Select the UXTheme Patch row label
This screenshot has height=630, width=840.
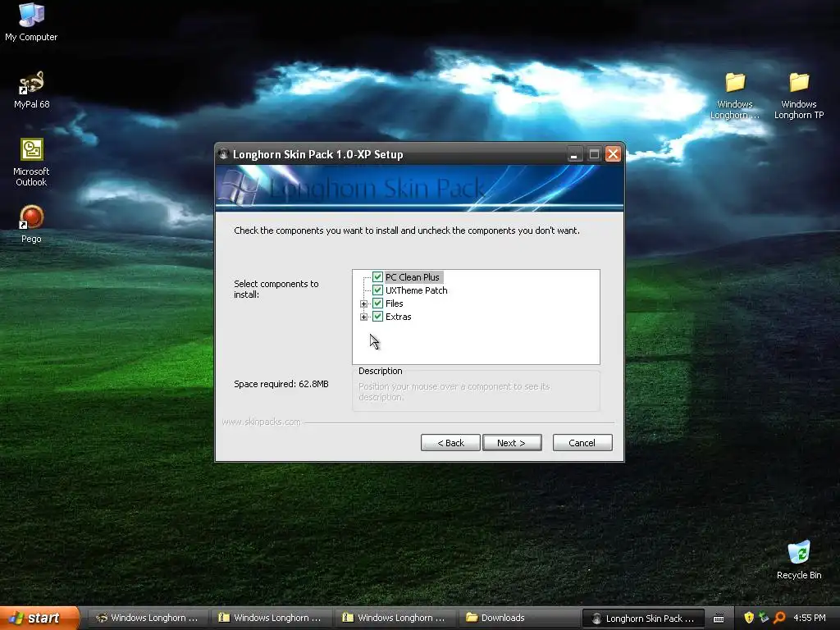(x=416, y=290)
